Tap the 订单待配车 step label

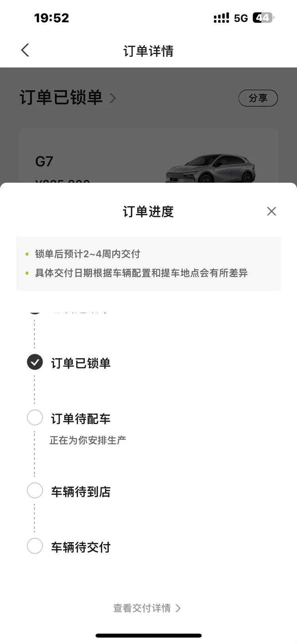[x=81, y=419]
